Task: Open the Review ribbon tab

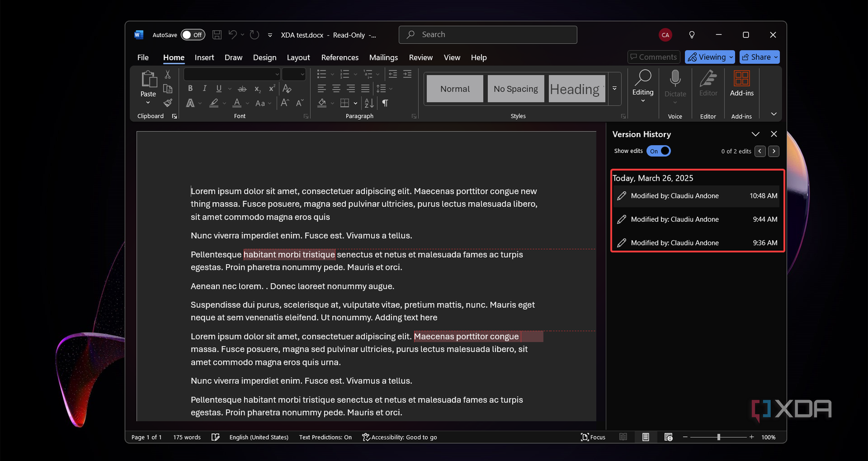Action: (x=421, y=57)
